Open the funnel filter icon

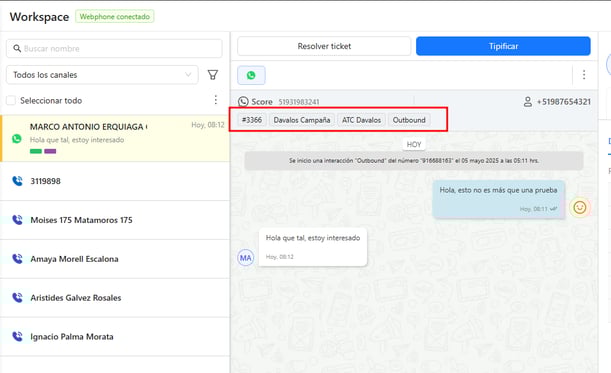click(x=213, y=75)
